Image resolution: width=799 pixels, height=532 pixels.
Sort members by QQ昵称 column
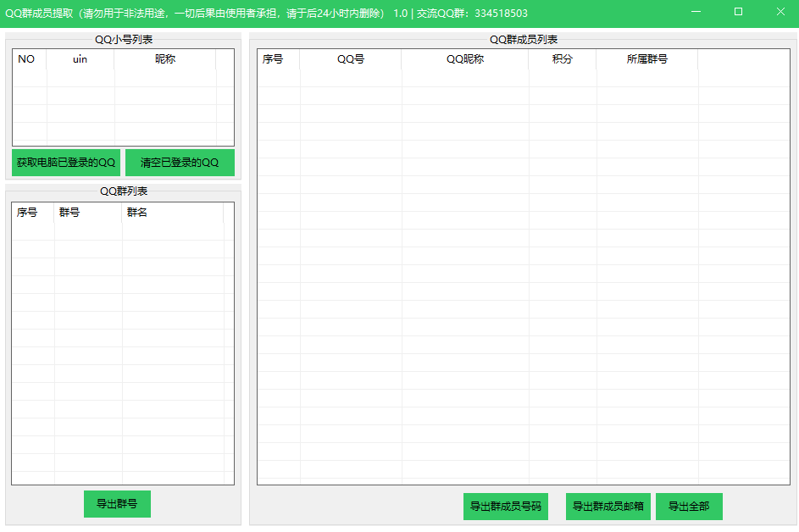point(464,59)
